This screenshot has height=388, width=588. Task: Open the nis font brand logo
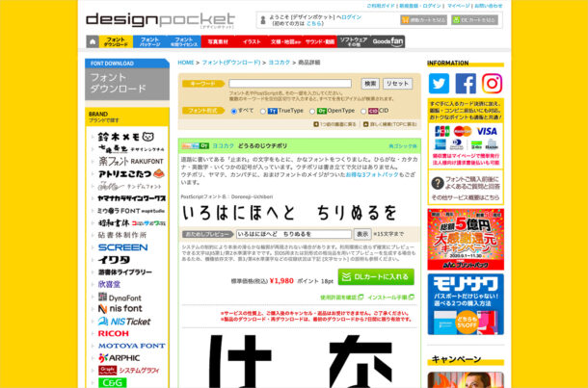pyautogui.click(x=120, y=309)
